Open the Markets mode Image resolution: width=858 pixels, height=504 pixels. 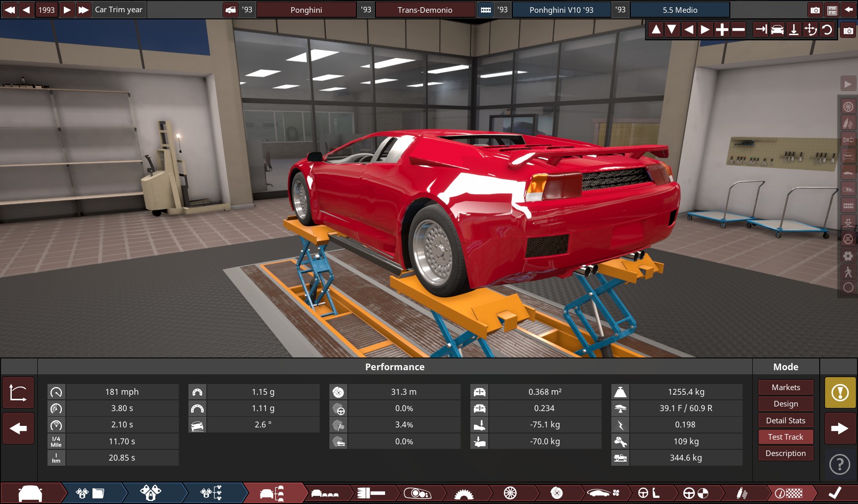click(x=785, y=387)
